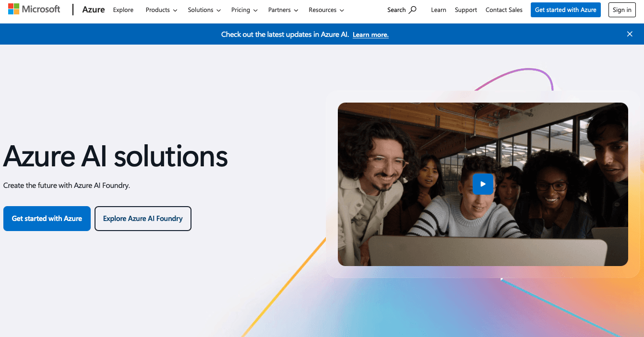Open the Learn more link in the banner
The height and width of the screenshot is (337, 644).
click(370, 34)
